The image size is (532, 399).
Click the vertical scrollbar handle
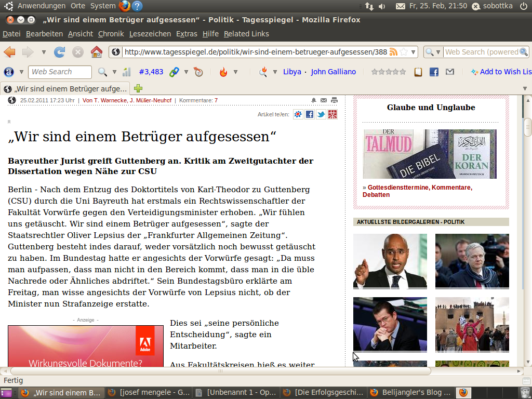(x=528, y=128)
